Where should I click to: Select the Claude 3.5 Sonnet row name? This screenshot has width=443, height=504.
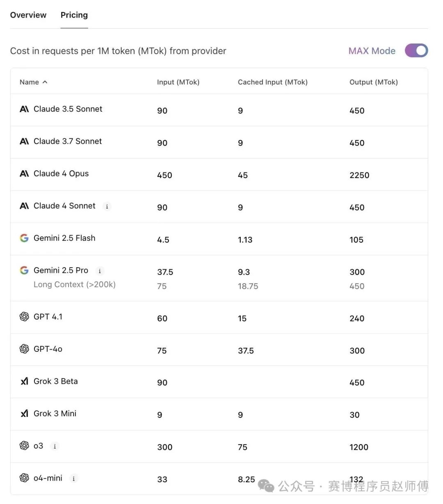[x=68, y=109]
